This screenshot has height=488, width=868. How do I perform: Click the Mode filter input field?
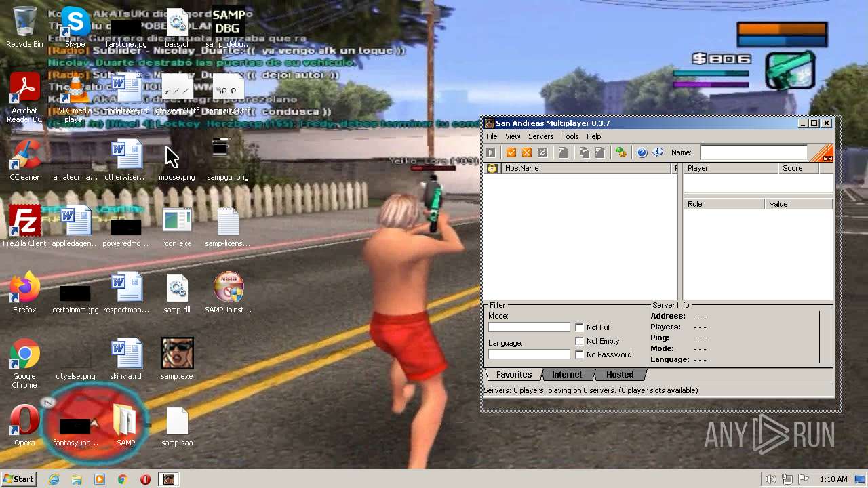click(529, 327)
